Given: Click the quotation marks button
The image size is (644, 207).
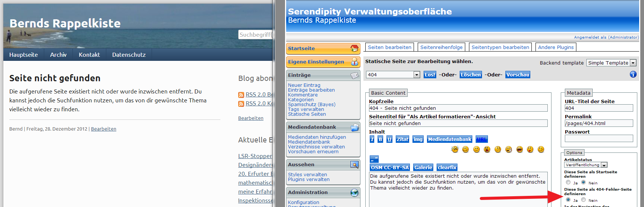Looking at the screenshot, I should [x=374, y=159].
